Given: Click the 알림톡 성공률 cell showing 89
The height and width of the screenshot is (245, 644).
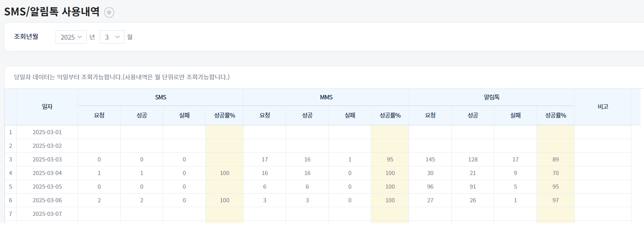Looking at the screenshot, I should tap(555, 160).
